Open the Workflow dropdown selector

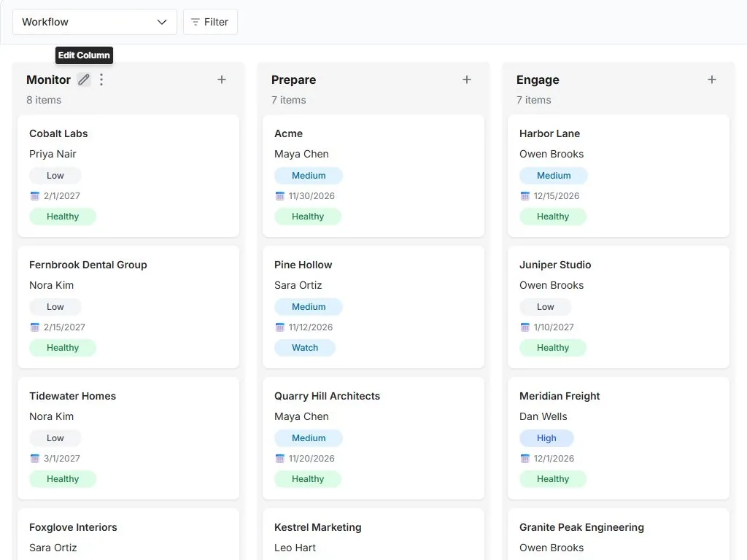pos(95,22)
